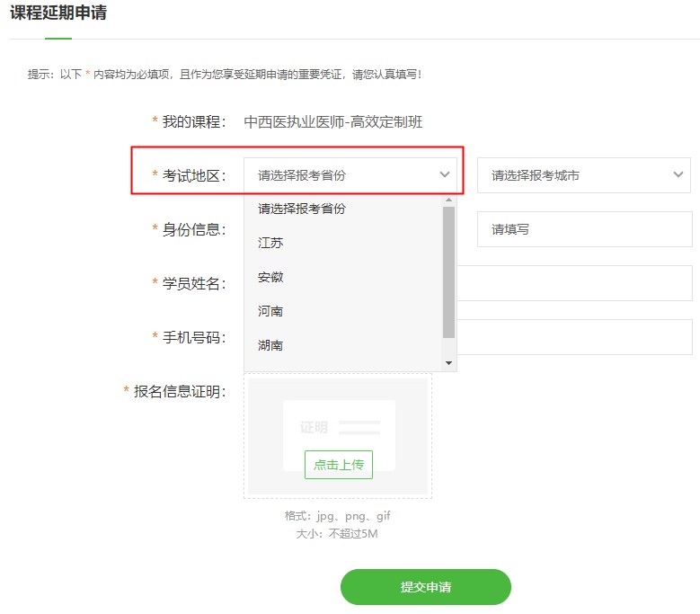Open the 请选择报考城市 city dropdown
Image resolution: width=700 pixels, height=614 pixels.
point(575,175)
